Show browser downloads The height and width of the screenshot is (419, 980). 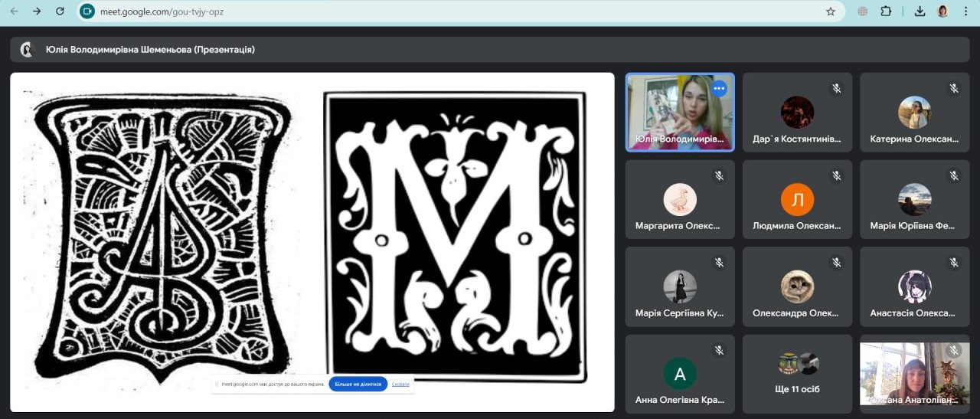[920, 11]
